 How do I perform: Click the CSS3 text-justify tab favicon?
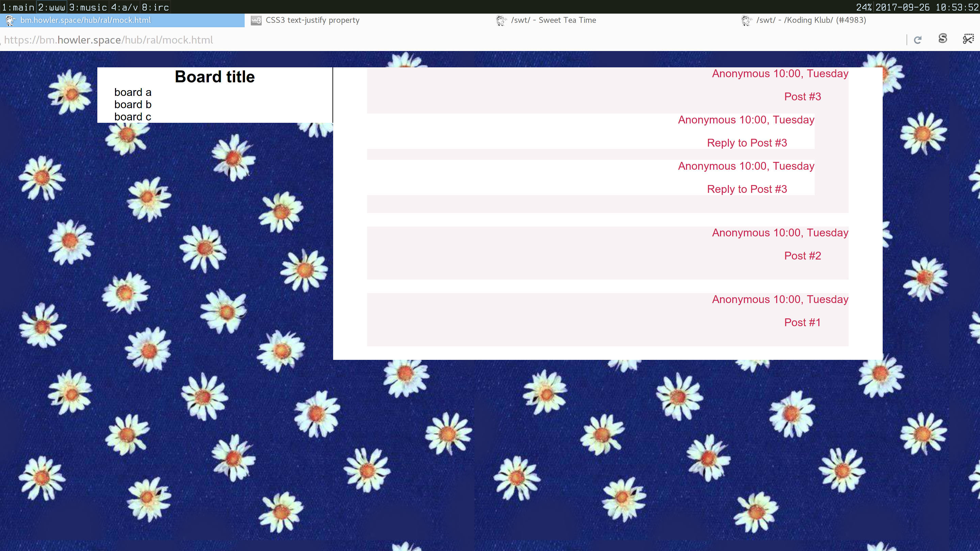256,20
